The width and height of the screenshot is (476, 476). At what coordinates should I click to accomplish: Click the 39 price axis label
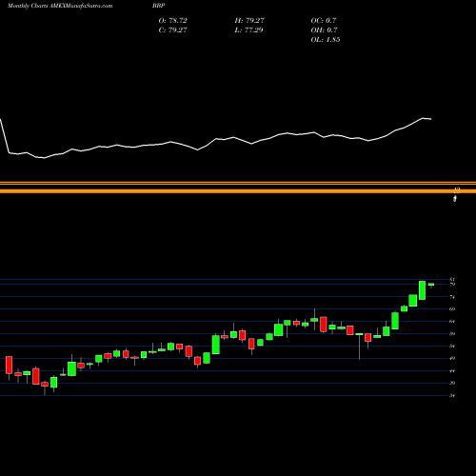[452, 383]
